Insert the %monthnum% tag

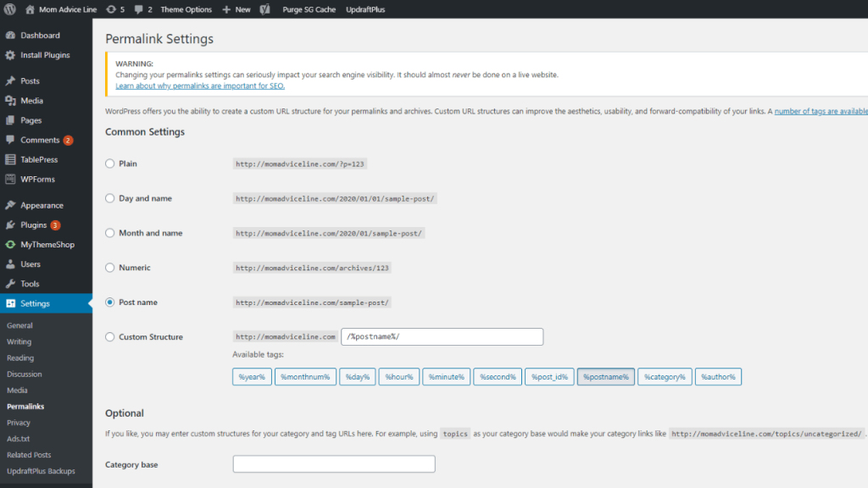(305, 377)
